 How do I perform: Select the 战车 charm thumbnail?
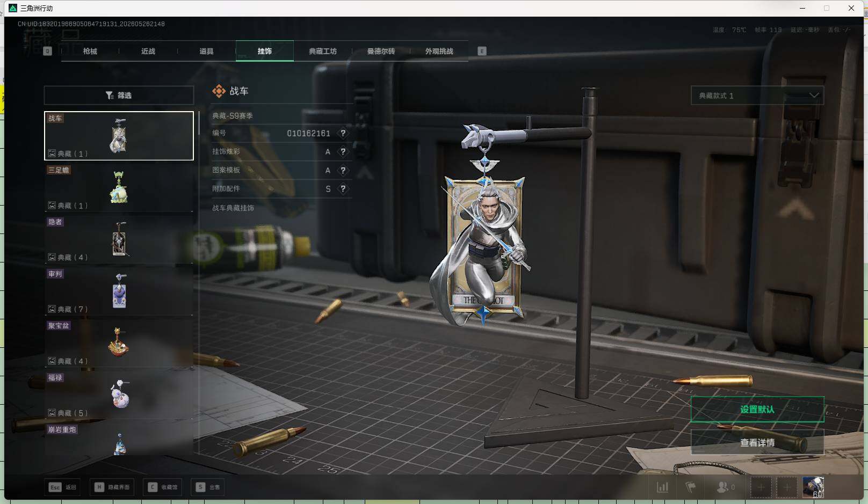pyautogui.click(x=119, y=136)
